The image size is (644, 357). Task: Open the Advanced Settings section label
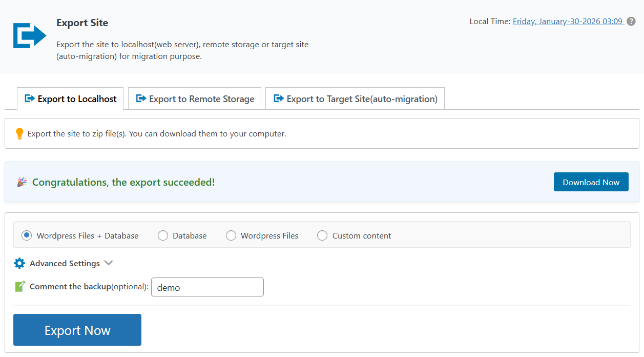click(x=65, y=263)
